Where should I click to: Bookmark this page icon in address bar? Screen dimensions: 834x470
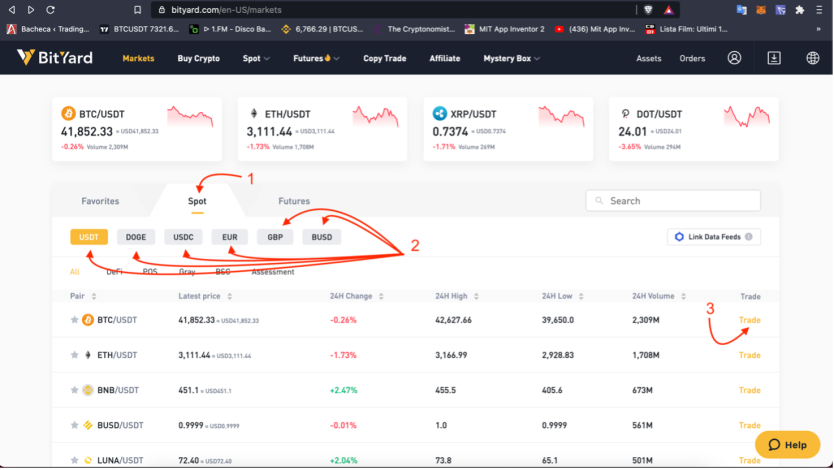[x=137, y=10]
